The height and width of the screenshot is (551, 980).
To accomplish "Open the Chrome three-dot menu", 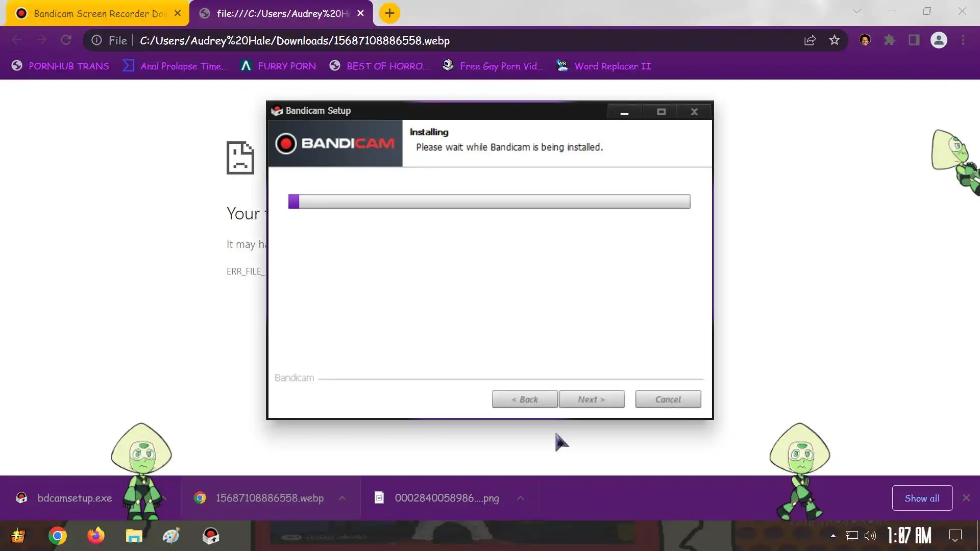I will pos(963,40).
